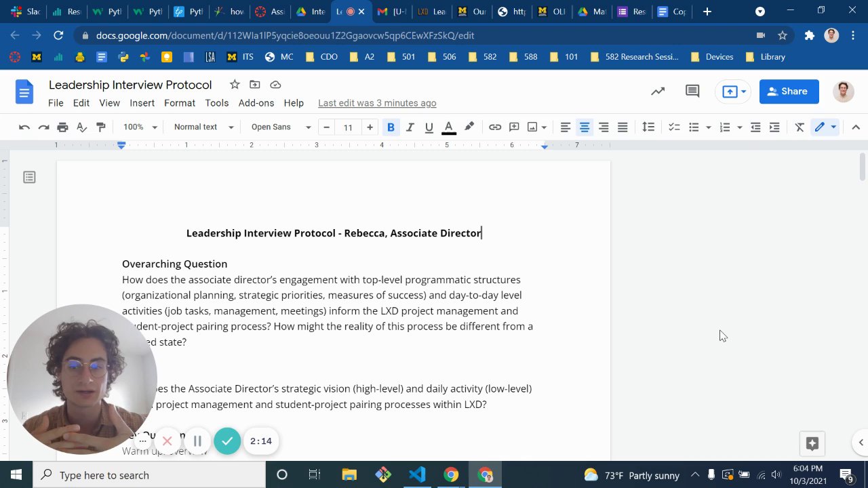Hide the menus with the chevron
868x488 pixels.
856,127
